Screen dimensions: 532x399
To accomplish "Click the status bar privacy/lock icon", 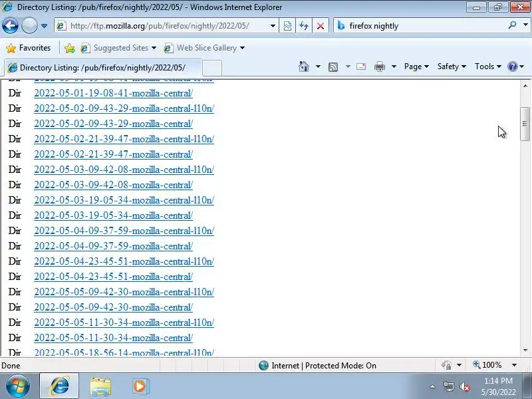I will pyautogui.click(x=446, y=365).
